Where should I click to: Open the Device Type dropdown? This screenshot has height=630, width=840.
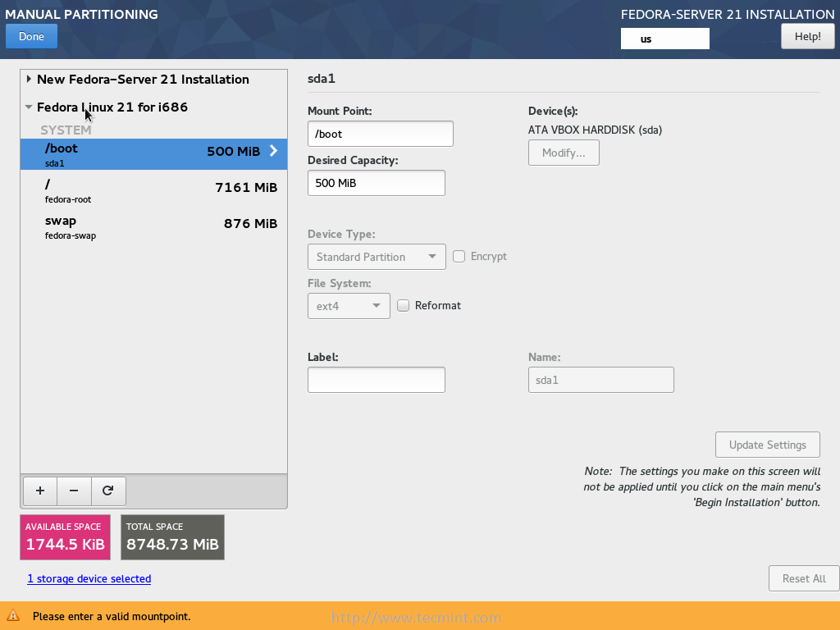pos(377,257)
